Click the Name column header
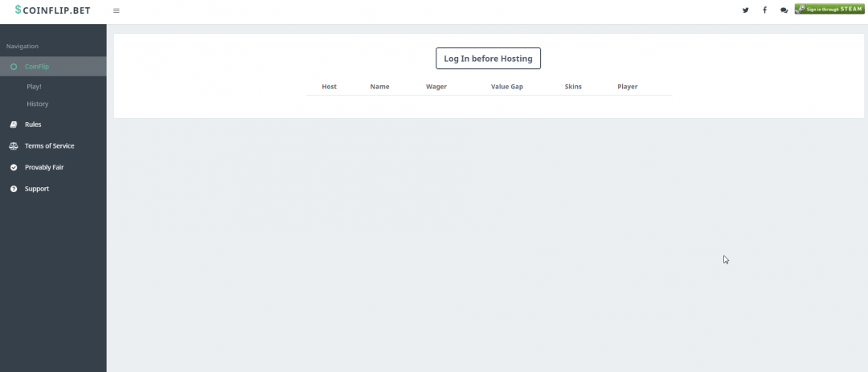This screenshot has height=372, width=868. click(x=379, y=86)
